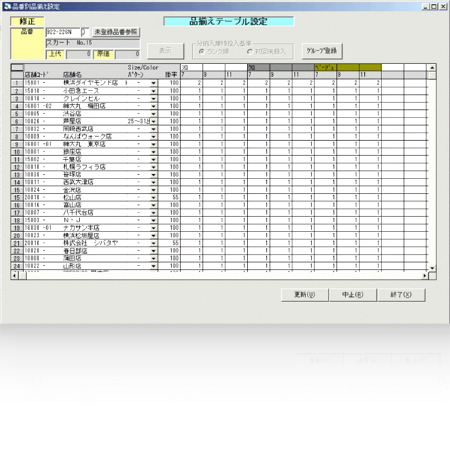Click the 更新 button

click(305, 295)
